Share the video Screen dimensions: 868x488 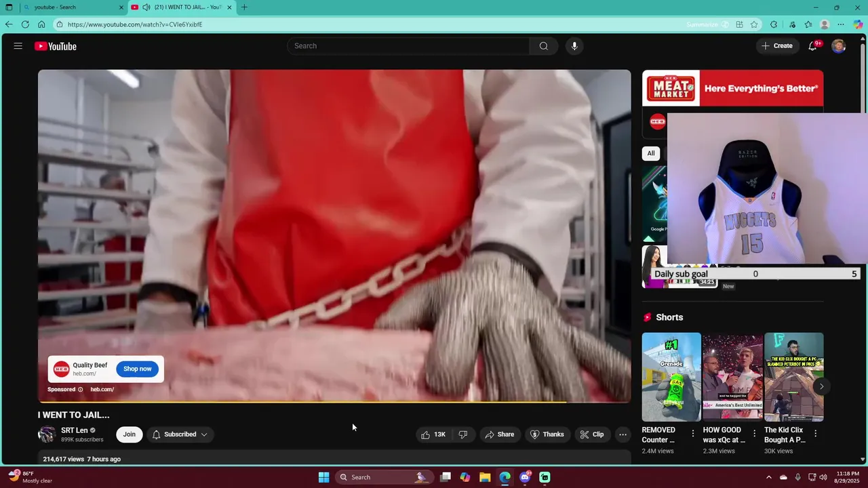pyautogui.click(x=499, y=434)
